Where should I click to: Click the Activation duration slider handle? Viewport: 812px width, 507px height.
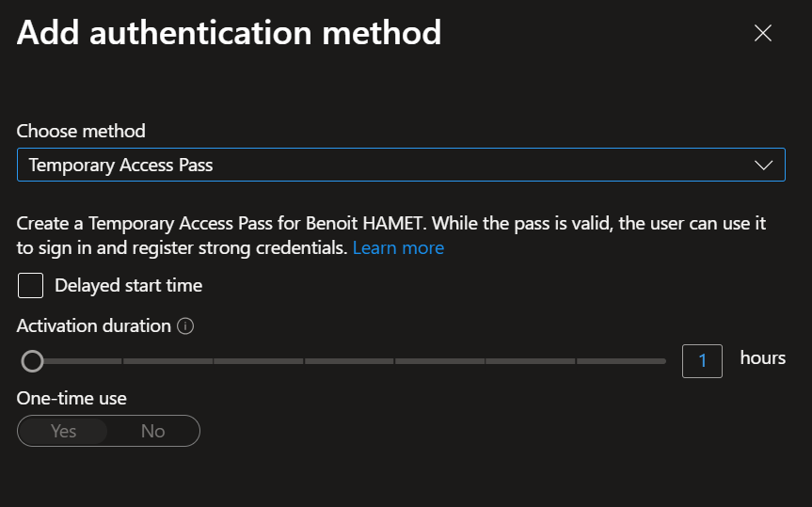coord(33,360)
